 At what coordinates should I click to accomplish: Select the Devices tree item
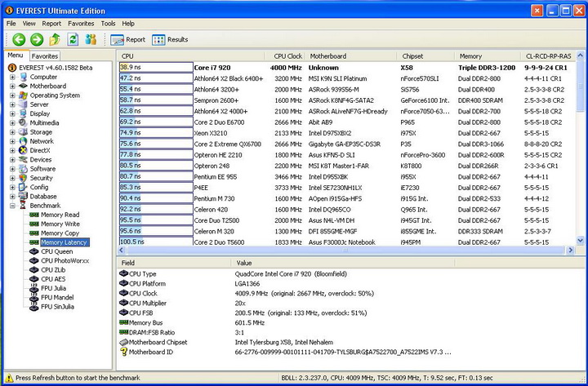[x=41, y=160]
